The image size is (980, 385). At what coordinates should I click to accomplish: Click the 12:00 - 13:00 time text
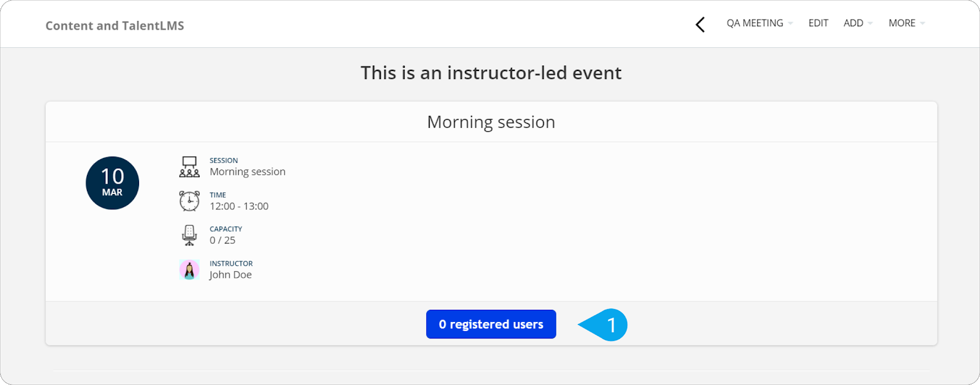239,206
